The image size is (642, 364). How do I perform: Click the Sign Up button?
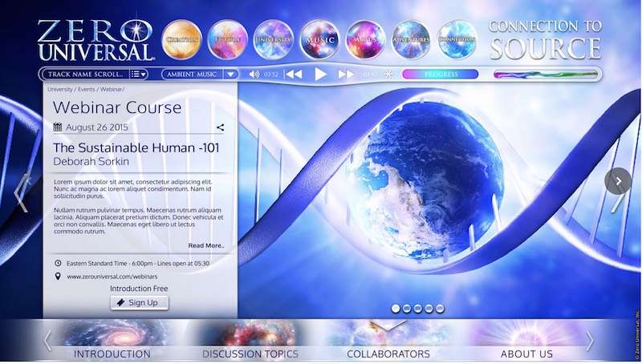click(139, 302)
